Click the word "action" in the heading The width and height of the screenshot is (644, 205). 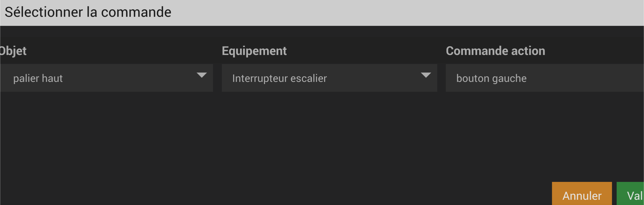(528, 51)
